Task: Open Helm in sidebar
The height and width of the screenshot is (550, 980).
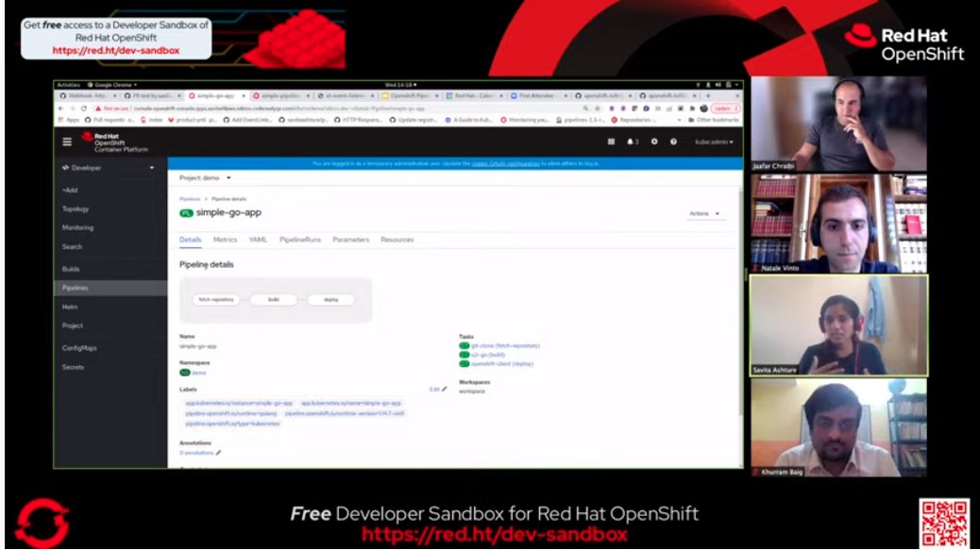Action: tap(69, 308)
